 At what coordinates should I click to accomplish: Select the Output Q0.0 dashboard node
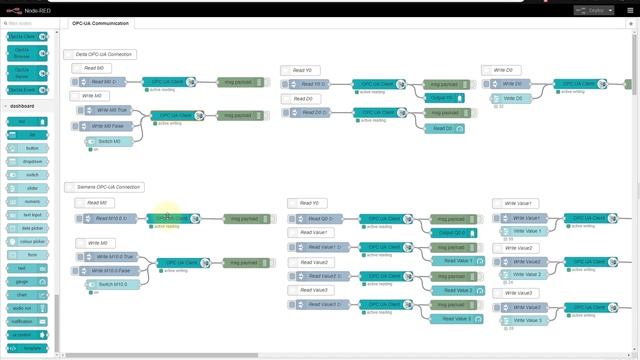coord(454,233)
